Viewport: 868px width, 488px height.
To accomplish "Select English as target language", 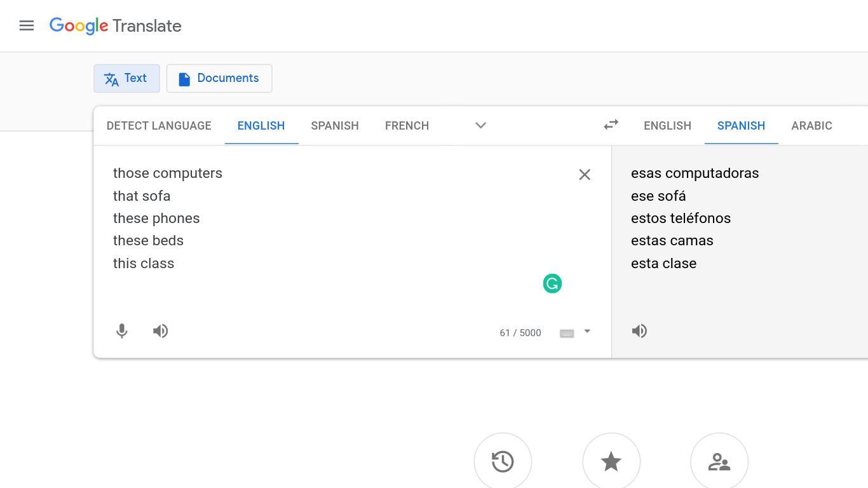I will [x=667, y=126].
